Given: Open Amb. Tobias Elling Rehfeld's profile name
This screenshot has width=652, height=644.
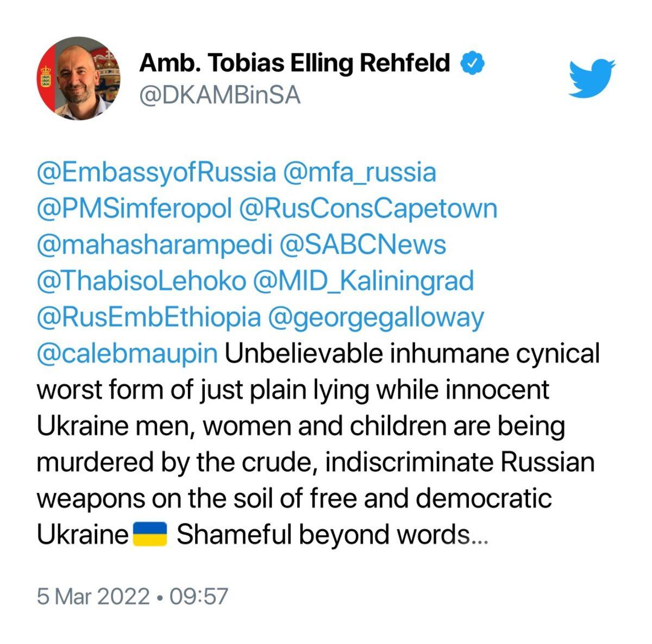Looking at the screenshot, I should [294, 64].
